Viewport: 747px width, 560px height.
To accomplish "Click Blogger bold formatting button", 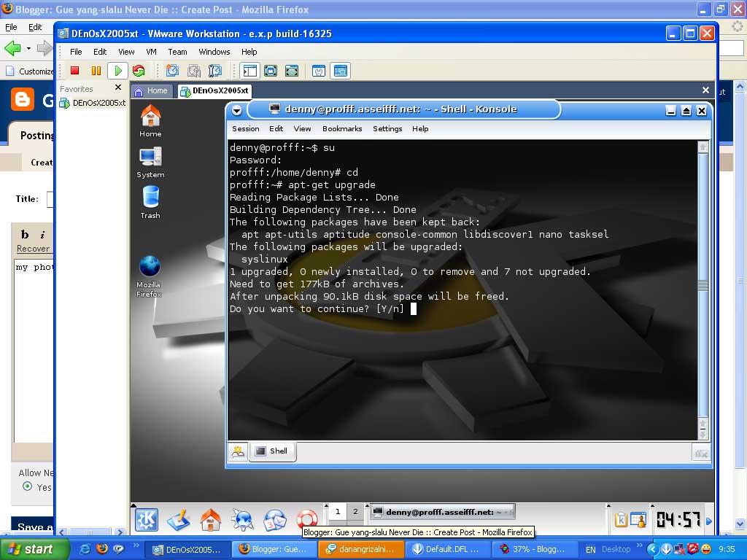I will pos(25,234).
